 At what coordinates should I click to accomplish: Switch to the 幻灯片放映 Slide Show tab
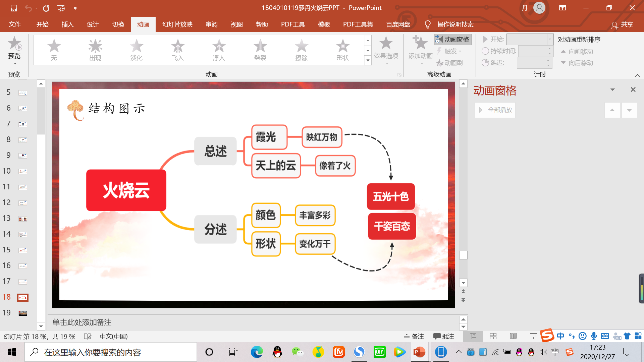pyautogui.click(x=177, y=24)
